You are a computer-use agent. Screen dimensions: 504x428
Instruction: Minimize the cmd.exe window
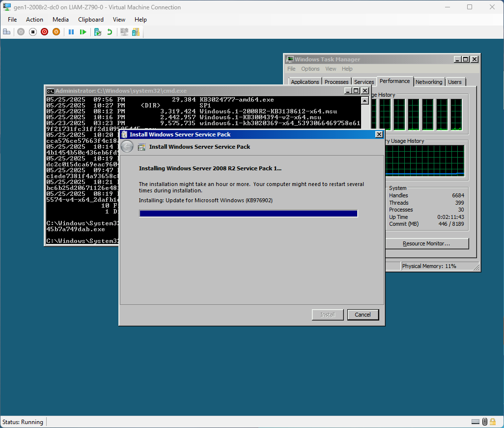pos(347,91)
